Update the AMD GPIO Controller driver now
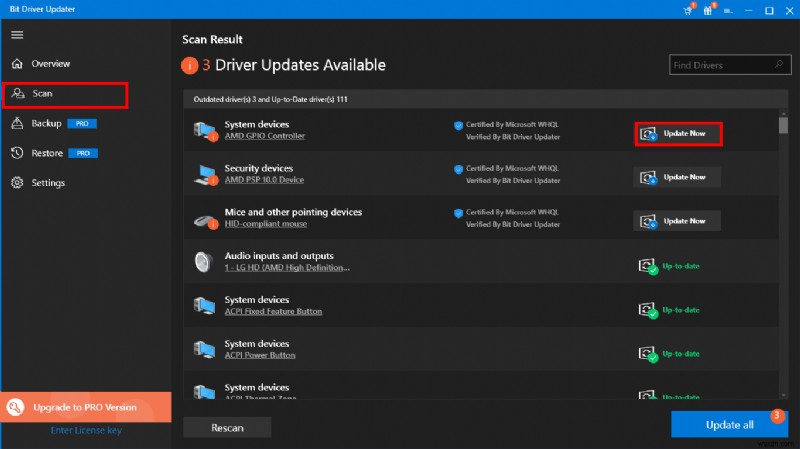Screen dimensions: 800x449 coord(678,134)
